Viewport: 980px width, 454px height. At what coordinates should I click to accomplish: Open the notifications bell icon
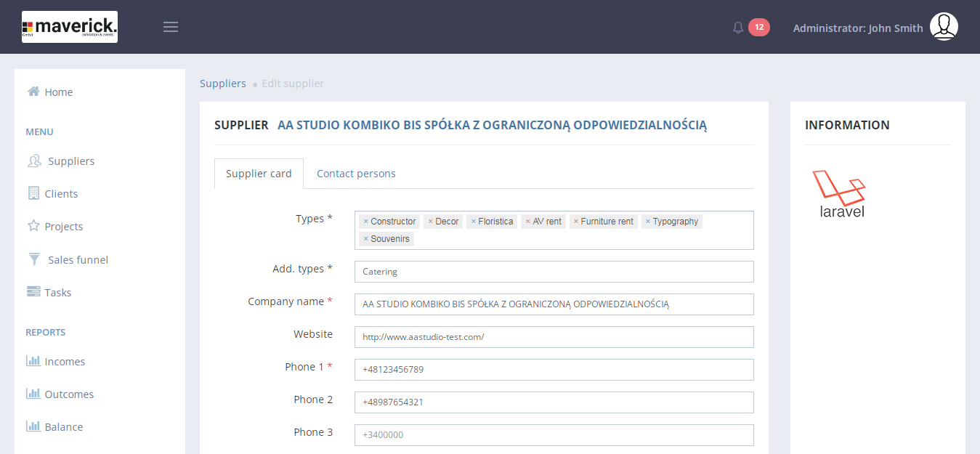(x=738, y=28)
